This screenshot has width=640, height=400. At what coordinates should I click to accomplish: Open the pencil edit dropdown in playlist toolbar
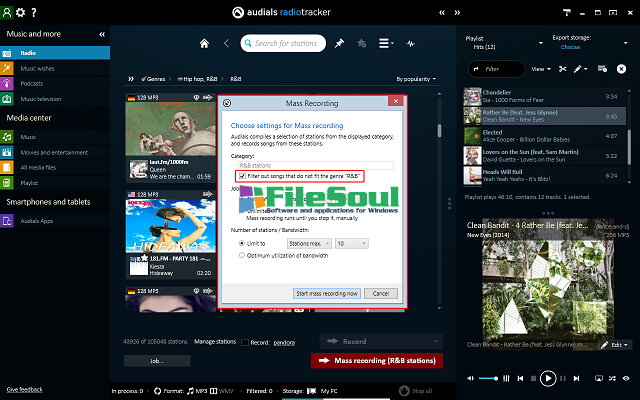[580, 69]
